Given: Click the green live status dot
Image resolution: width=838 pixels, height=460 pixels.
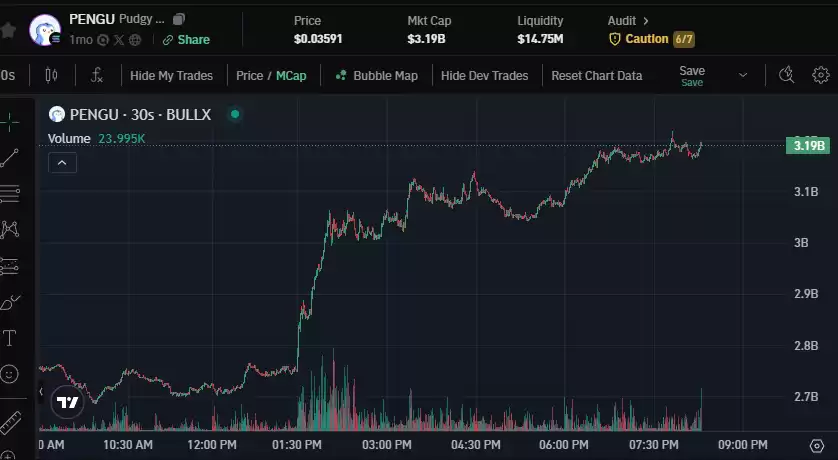Looking at the screenshot, I should (x=235, y=114).
